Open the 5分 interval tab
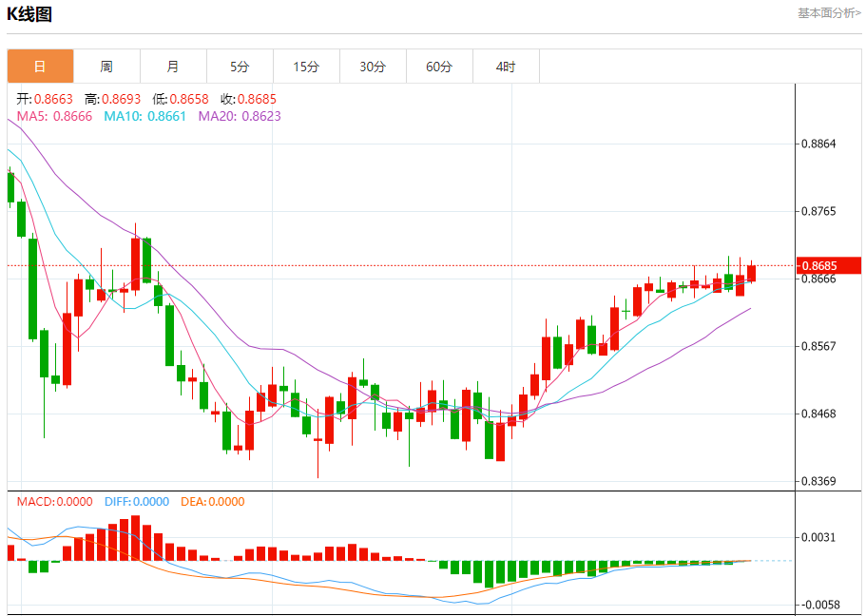866x616 pixels. click(x=240, y=67)
